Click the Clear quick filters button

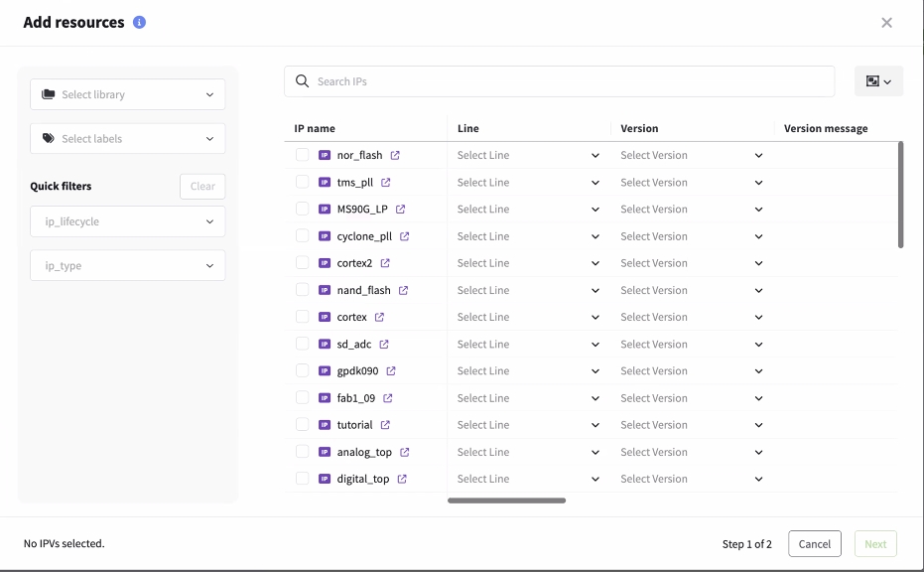tap(202, 187)
